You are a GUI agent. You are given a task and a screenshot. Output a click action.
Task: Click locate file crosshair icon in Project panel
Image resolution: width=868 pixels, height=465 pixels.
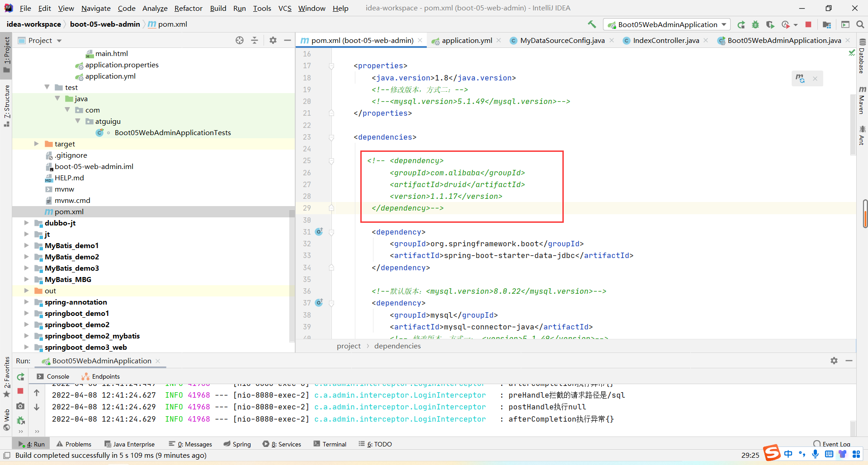pos(240,40)
